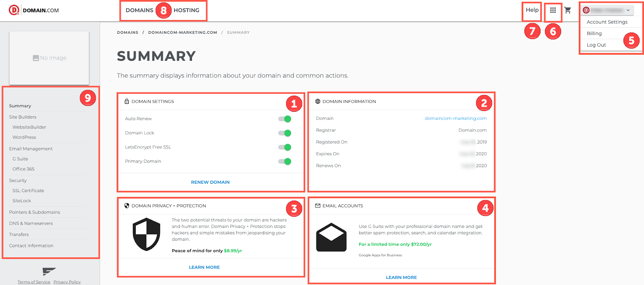
Task: Click the Expires On label
Action: (x=328, y=154)
